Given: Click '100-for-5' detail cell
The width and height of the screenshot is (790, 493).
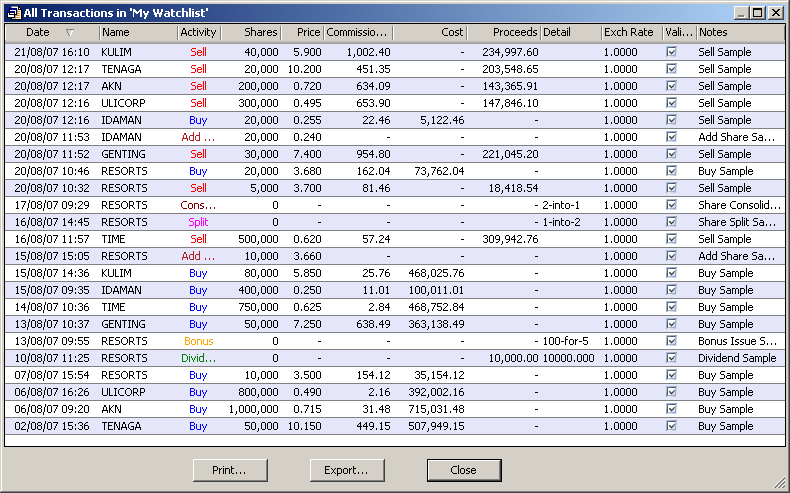Looking at the screenshot, I should pyautogui.click(x=565, y=341).
